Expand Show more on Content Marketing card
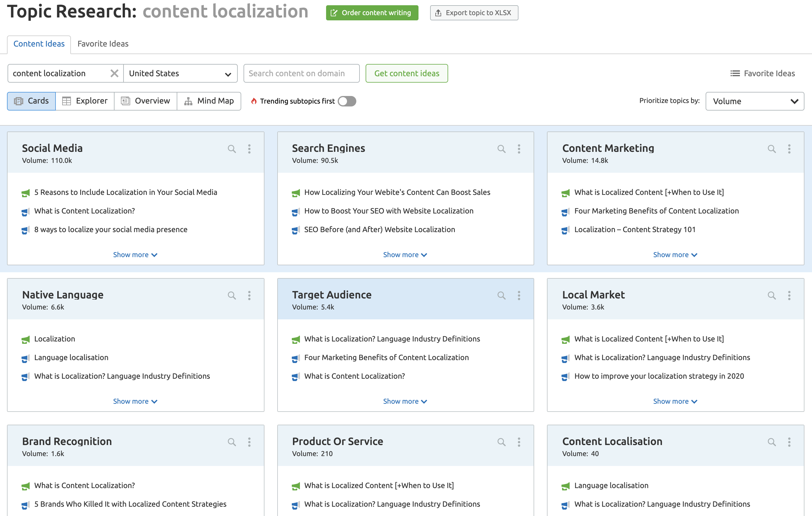The image size is (812, 516). [675, 254]
